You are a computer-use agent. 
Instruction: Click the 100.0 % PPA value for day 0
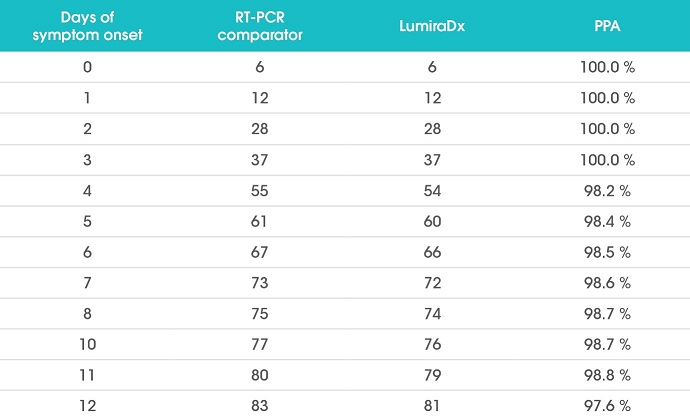click(607, 67)
